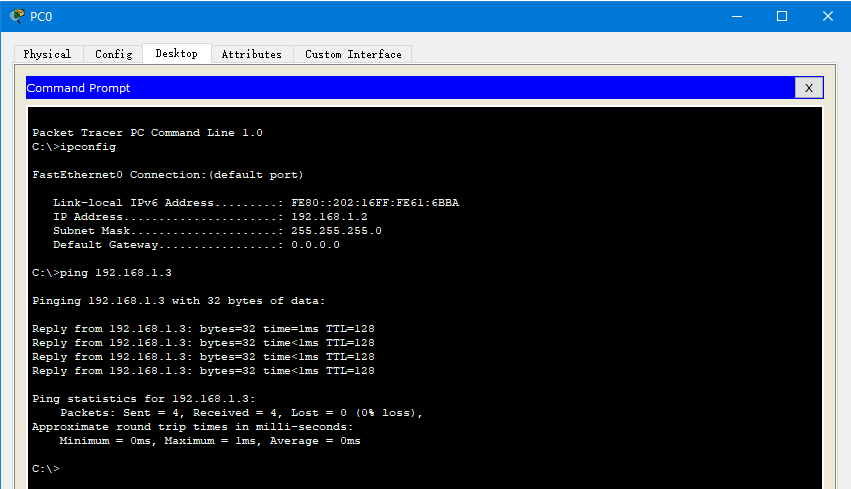Image resolution: width=851 pixels, height=489 pixels.
Task: Click the PC0 Packet Tracer window icon
Action: 17,16
